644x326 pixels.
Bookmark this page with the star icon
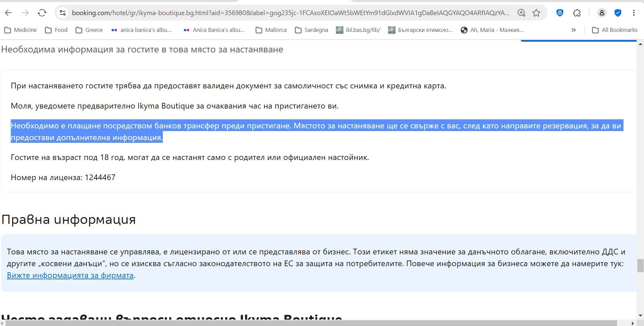pos(536,13)
